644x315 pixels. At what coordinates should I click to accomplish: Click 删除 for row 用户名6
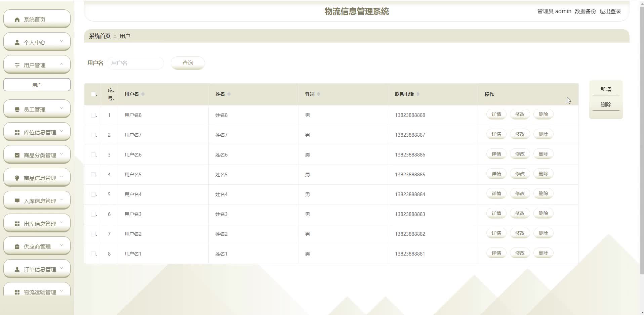coord(544,154)
